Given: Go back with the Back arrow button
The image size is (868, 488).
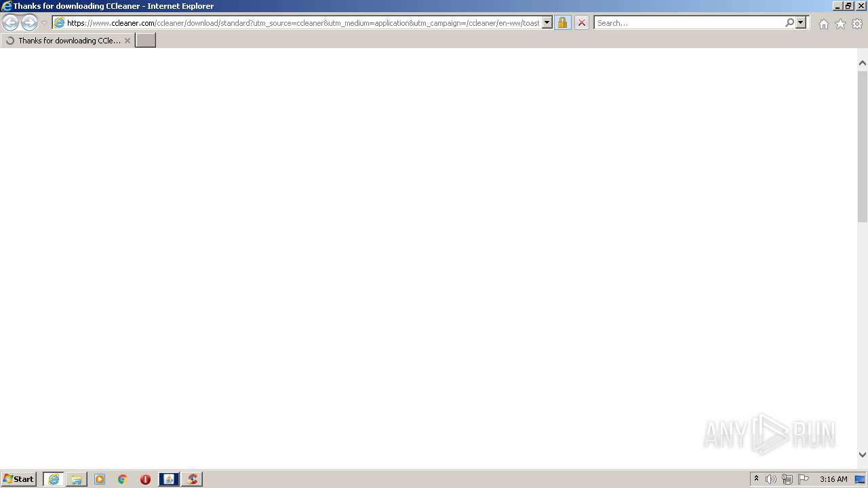Looking at the screenshot, I should tap(10, 23).
